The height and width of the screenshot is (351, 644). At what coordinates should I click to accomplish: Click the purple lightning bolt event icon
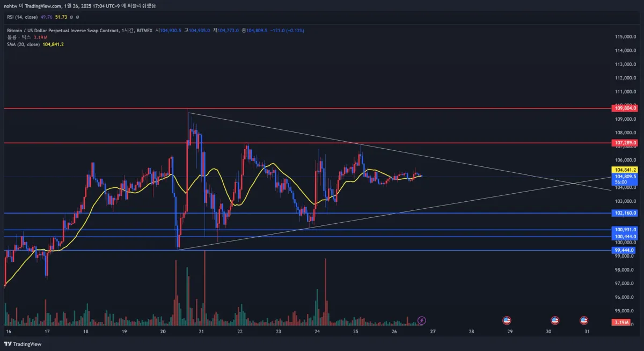(x=422, y=320)
